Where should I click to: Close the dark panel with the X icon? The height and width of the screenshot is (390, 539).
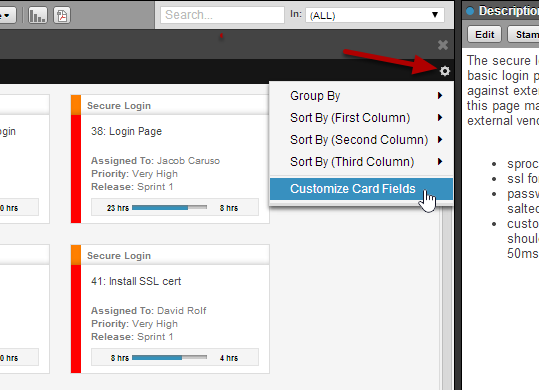(443, 45)
